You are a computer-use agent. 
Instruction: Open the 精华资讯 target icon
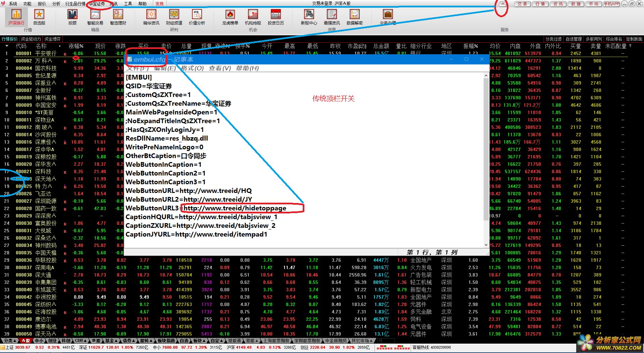click(x=151, y=17)
